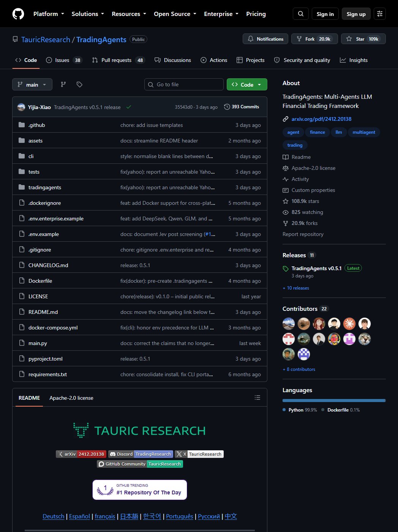Open the Dockerfile file icon

(22, 281)
